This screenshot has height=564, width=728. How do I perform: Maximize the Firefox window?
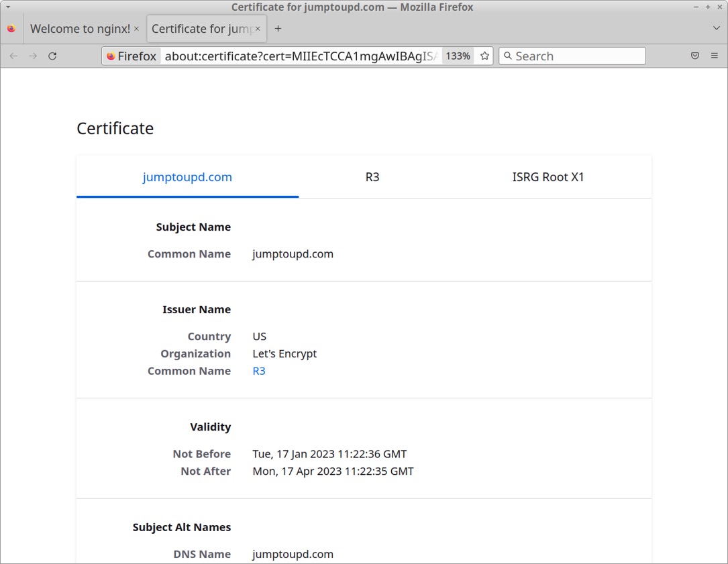coord(708,7)
